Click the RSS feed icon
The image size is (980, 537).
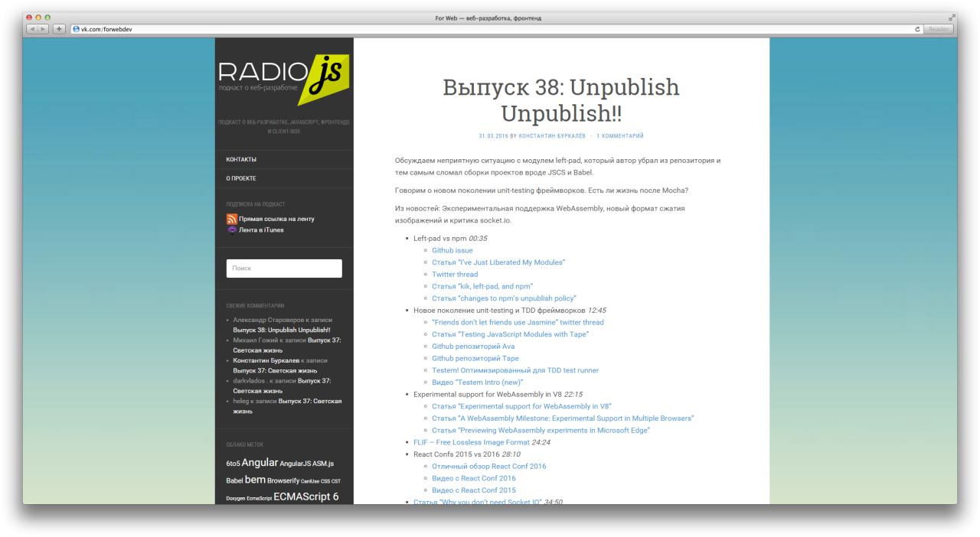(x=231, y=219)
